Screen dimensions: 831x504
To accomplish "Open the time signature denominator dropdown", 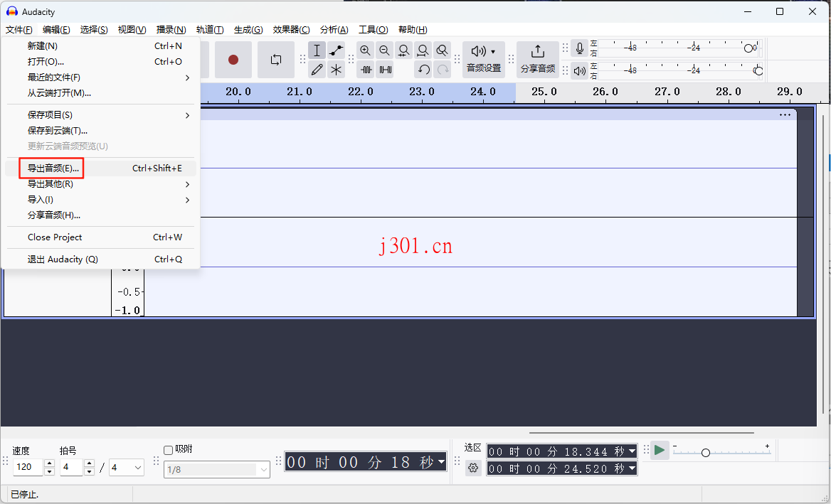I will click(126, 468).
